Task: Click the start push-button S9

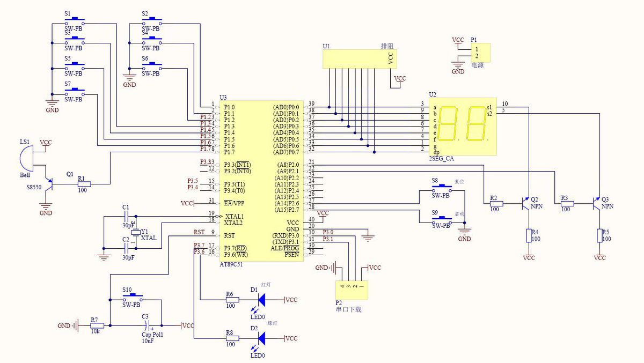Action: click(x=442, y=220)
